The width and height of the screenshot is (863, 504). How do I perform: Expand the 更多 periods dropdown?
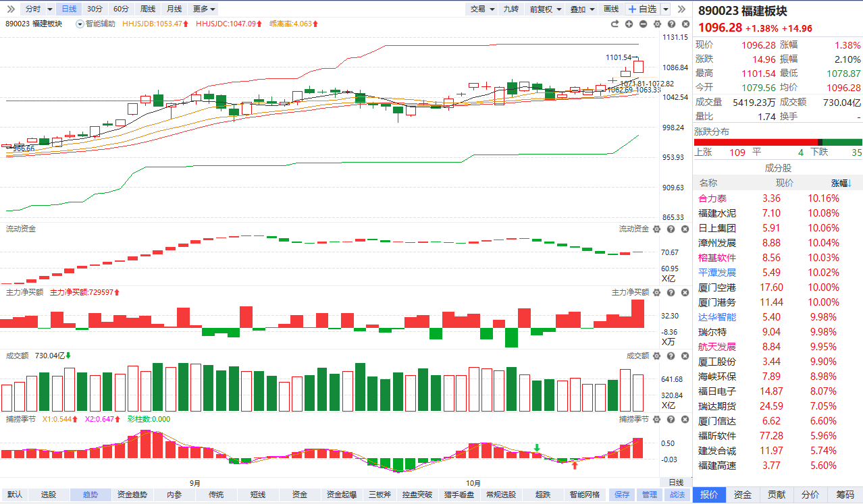click(x=204, y=9)
